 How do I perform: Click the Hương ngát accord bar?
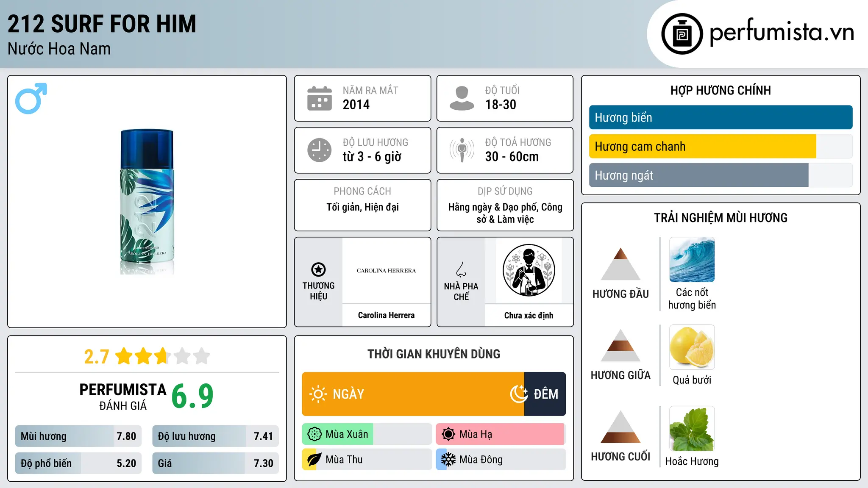[x=721, y=175]
